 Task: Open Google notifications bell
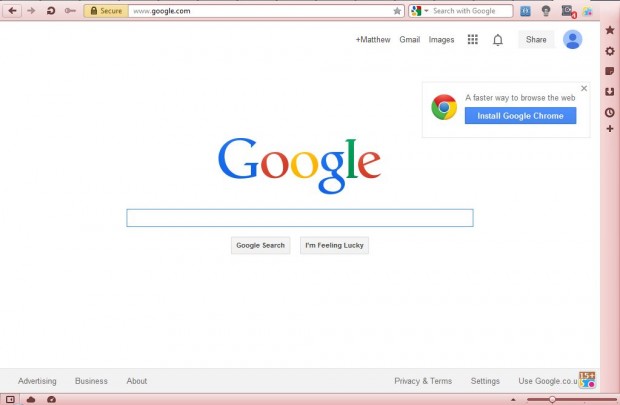tap(498, 40)
